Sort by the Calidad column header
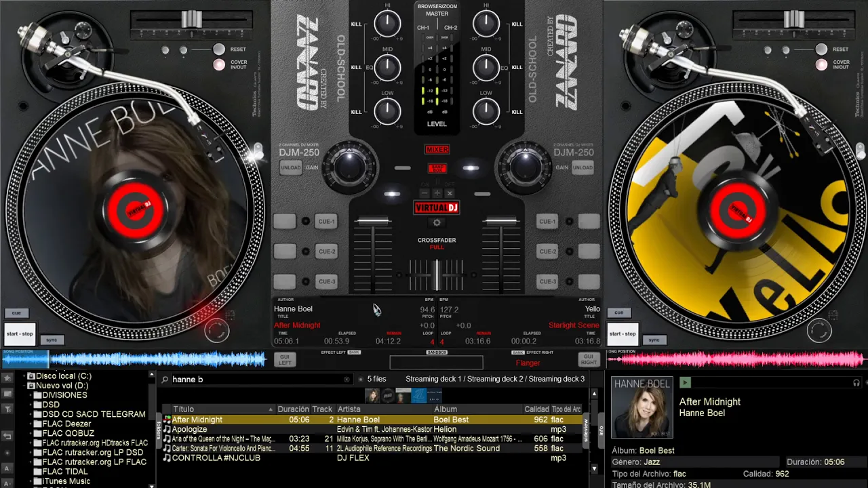Screen dimensions: 868x488 (x=536, y=409)
